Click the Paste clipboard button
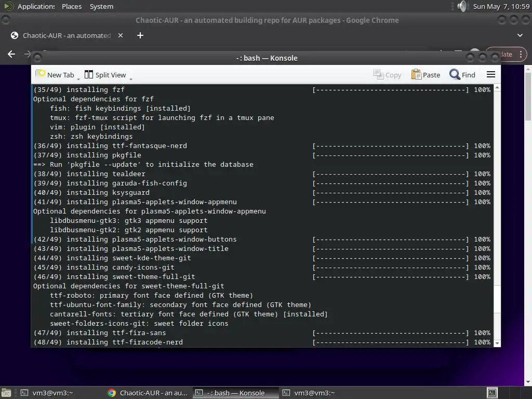The width and height of the screenshot is (532, 399). [x=426, y=75]
